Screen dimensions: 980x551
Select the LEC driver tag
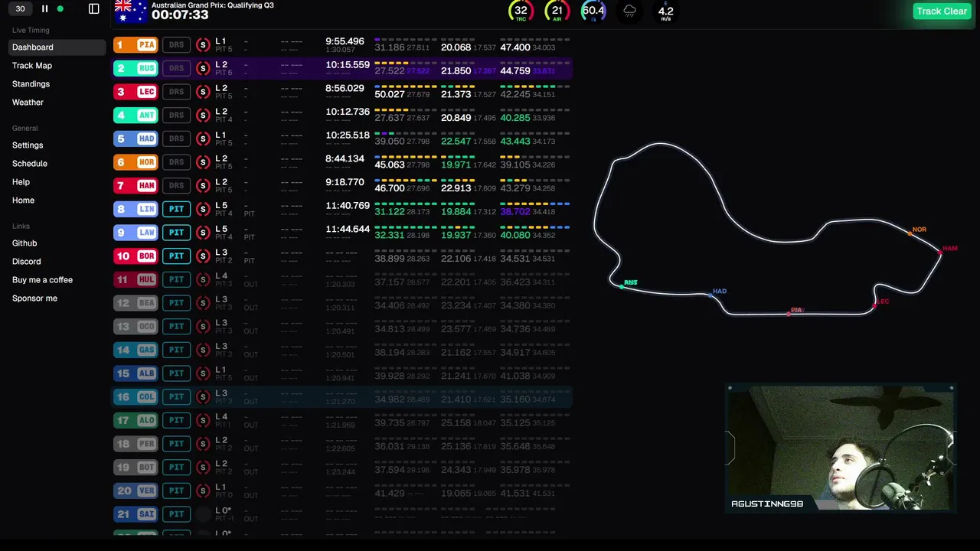pyautogui.click(x=136, y=92)
